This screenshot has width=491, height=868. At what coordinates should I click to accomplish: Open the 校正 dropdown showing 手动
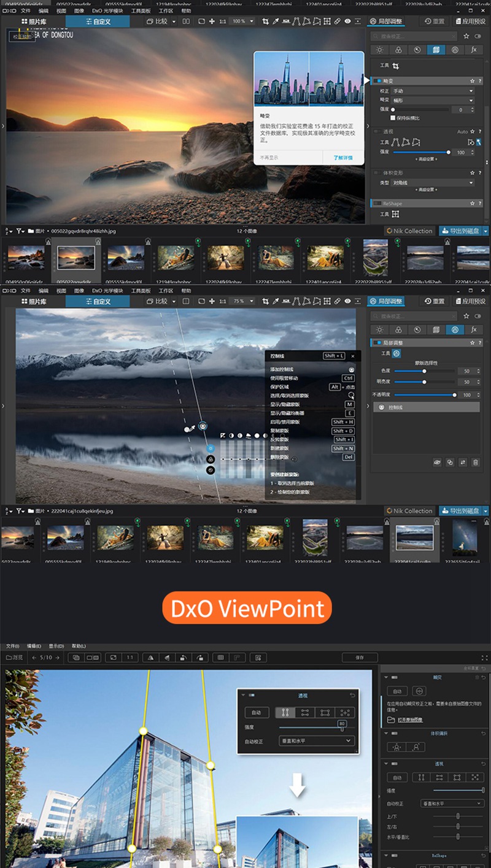(430, 91)
